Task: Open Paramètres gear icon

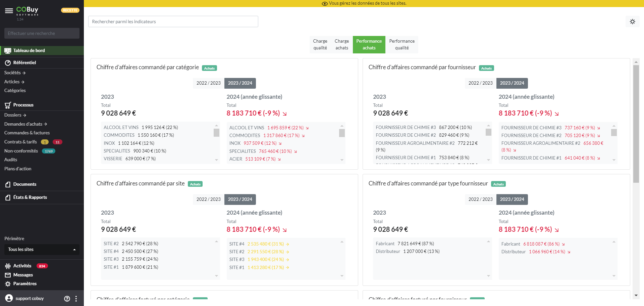Action: 8,284
